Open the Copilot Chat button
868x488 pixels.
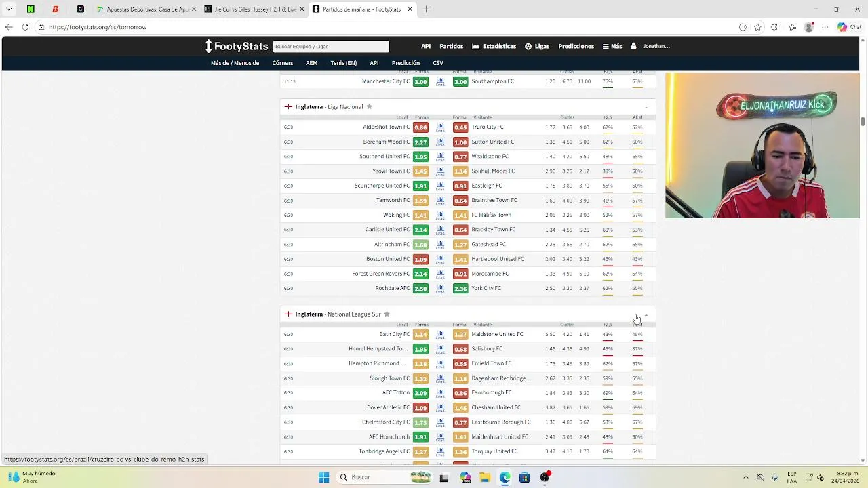[x=848, y=27]
